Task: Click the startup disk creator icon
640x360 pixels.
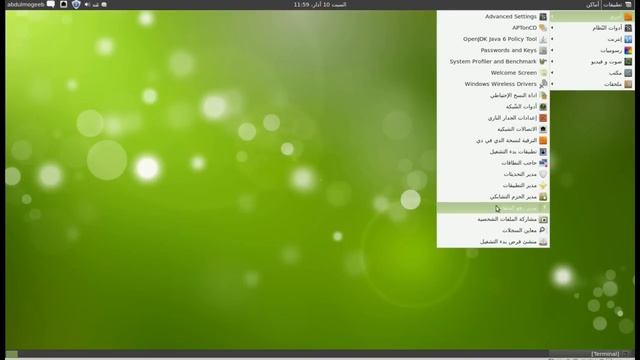Action: coord(543,242)
